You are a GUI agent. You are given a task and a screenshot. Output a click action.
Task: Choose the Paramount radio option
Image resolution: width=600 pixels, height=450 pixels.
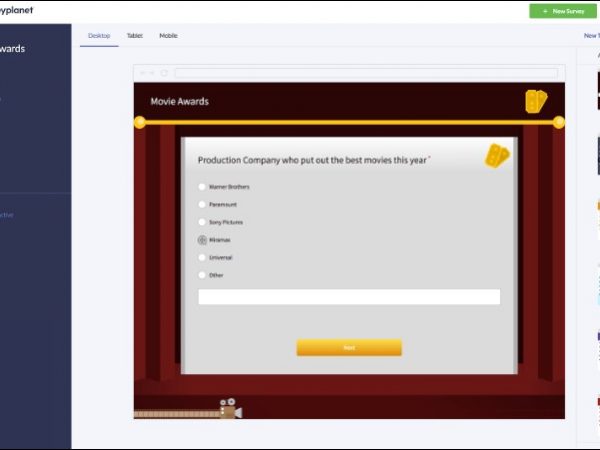coord(202,204)
